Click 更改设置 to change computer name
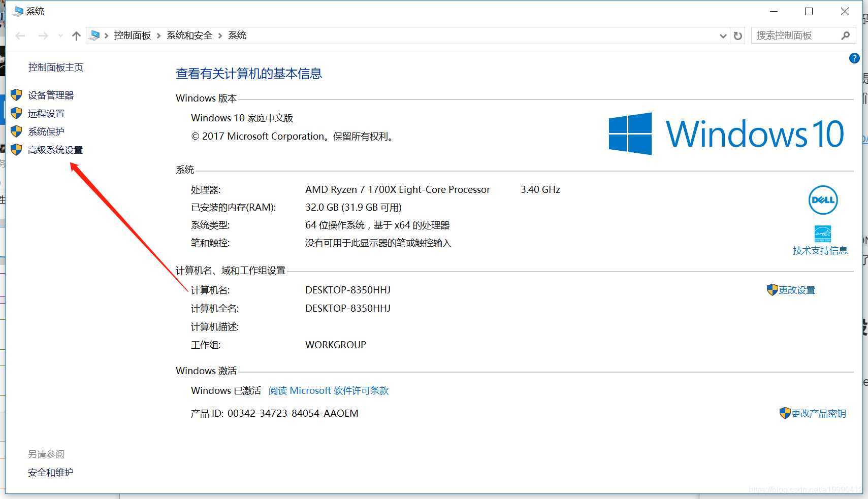The height and width of the screenshot is (499, 868). 797,290
